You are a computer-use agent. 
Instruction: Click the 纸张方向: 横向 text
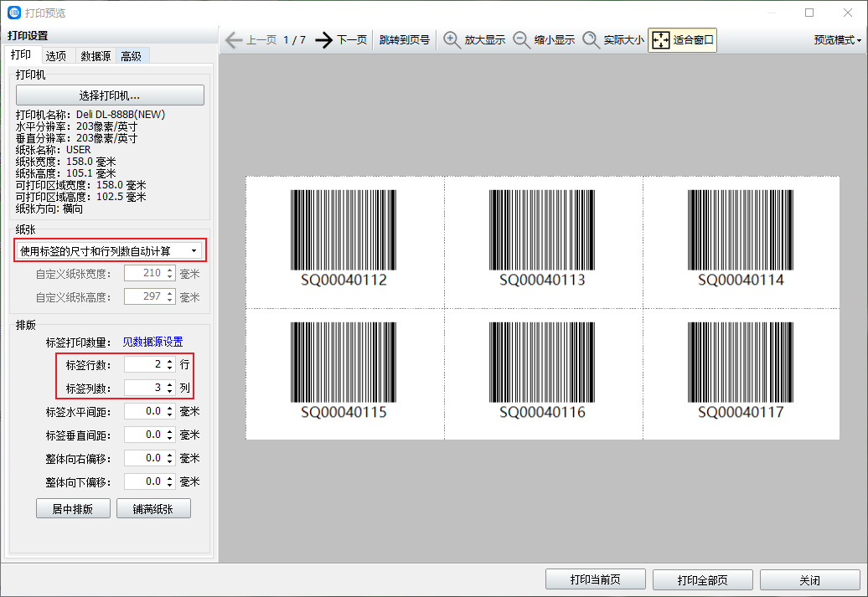tap(49, 208)
